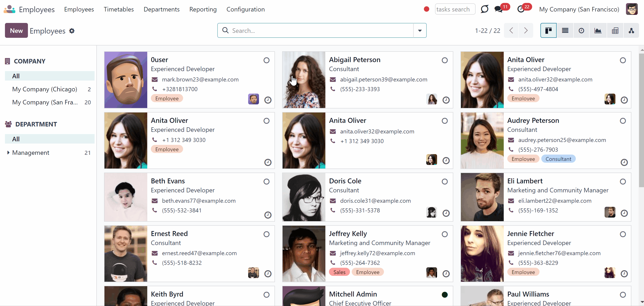Image resolution: width=644 pixels, height=306 pixels.
Task: Open Mitchell Admin employee card
Action: [x=367, y=296]
